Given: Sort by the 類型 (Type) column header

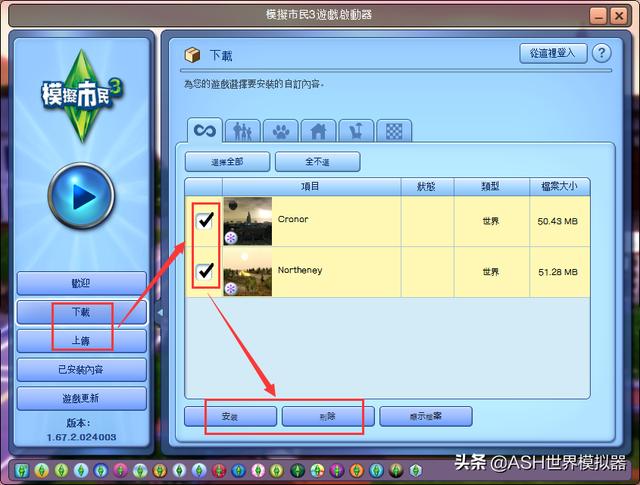Looking at the screenshot, I should [491, 187].
